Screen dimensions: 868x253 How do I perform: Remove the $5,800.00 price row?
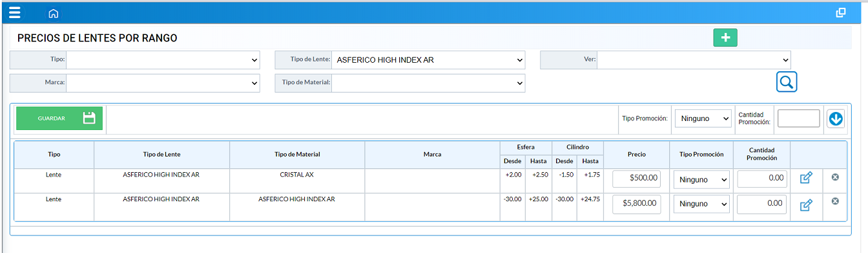coord(835,201)
